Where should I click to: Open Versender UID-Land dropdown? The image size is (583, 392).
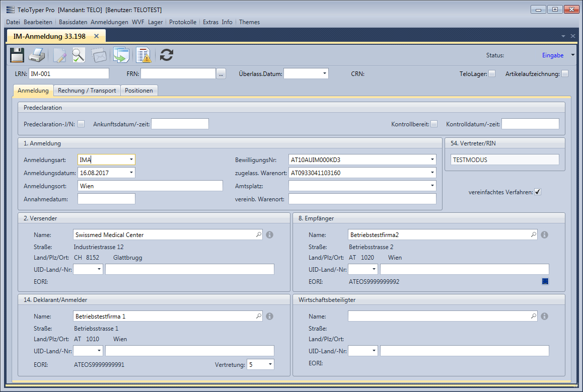99,269
